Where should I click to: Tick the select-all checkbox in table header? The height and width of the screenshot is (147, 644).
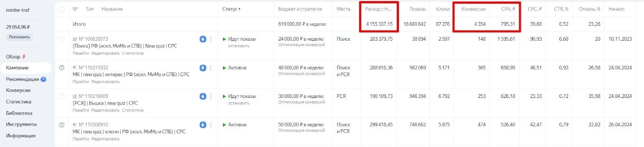[x=62, y=9]
